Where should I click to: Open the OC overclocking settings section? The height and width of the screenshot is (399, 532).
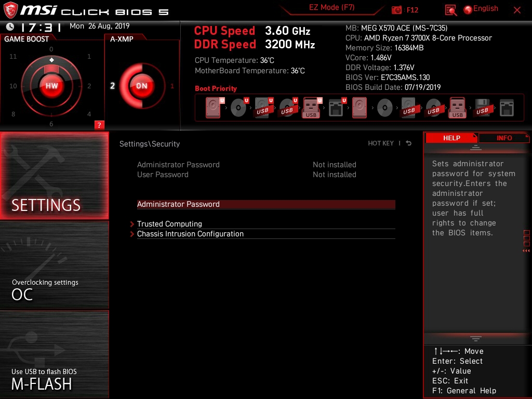tap(54, 265)
